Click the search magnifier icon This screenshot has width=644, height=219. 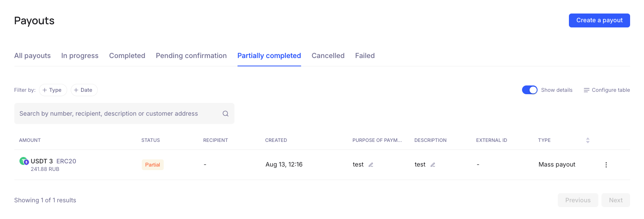click(x=225, y=114)
